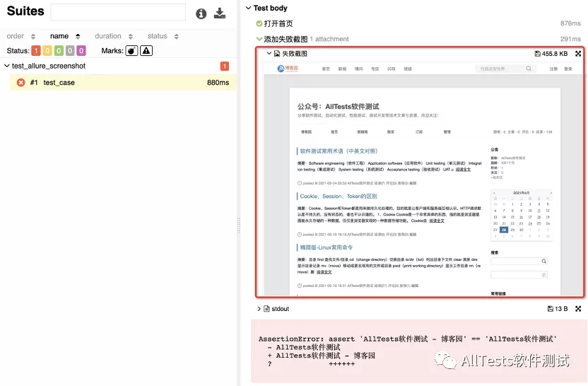
Task: Click the stdout text file icon
Action: (x=266, y=309)
